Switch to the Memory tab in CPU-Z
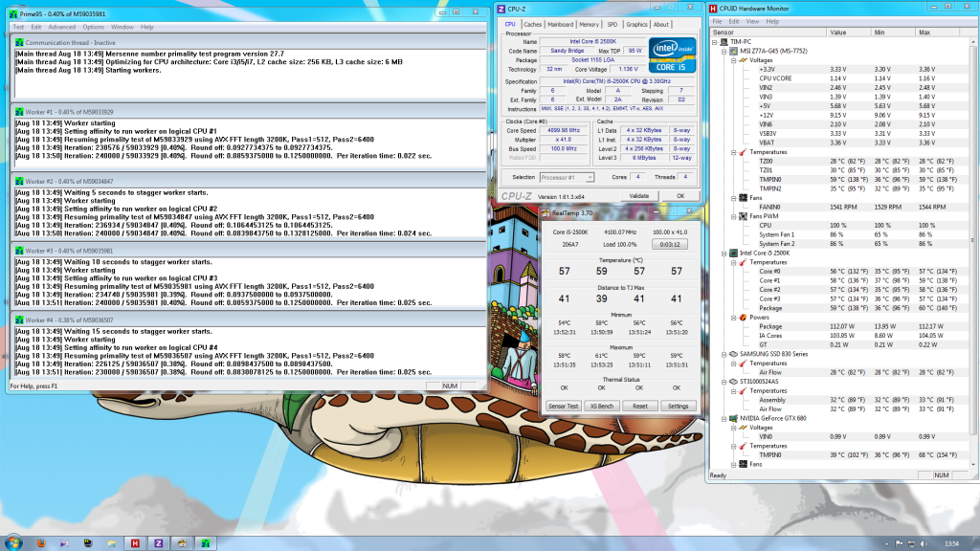 [x=589, y=24]
